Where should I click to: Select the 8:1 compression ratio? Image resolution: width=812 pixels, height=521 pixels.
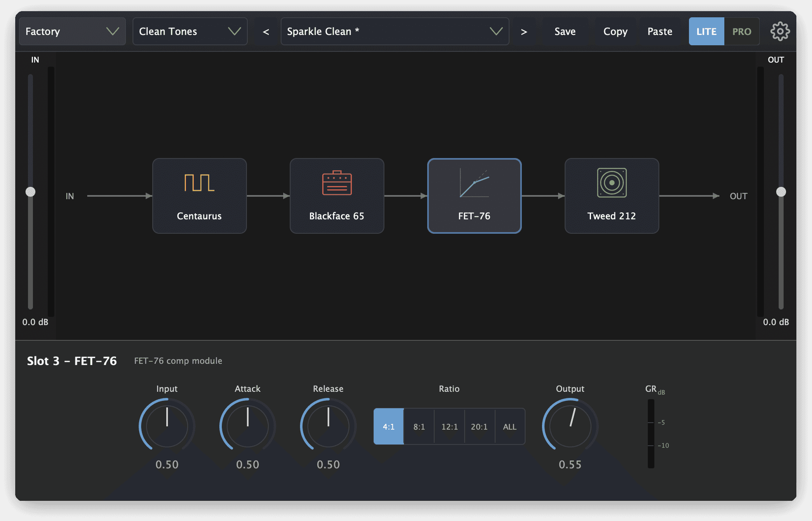coord(419,426)
